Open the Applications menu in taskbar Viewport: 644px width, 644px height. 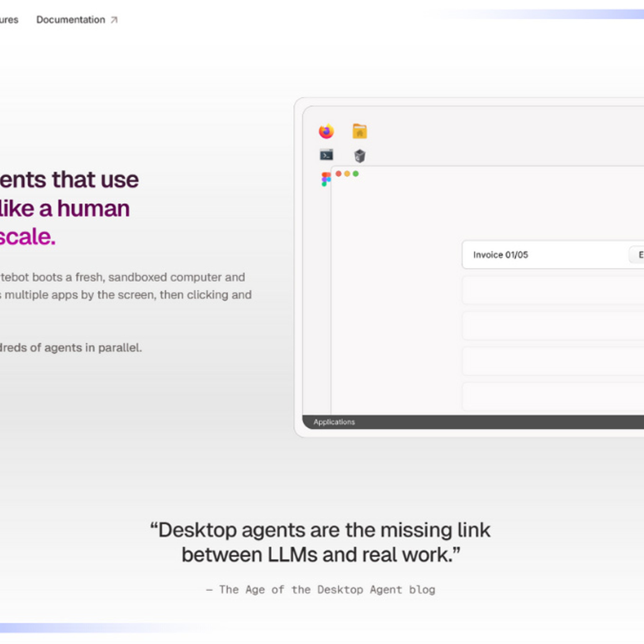pos(334,422)
